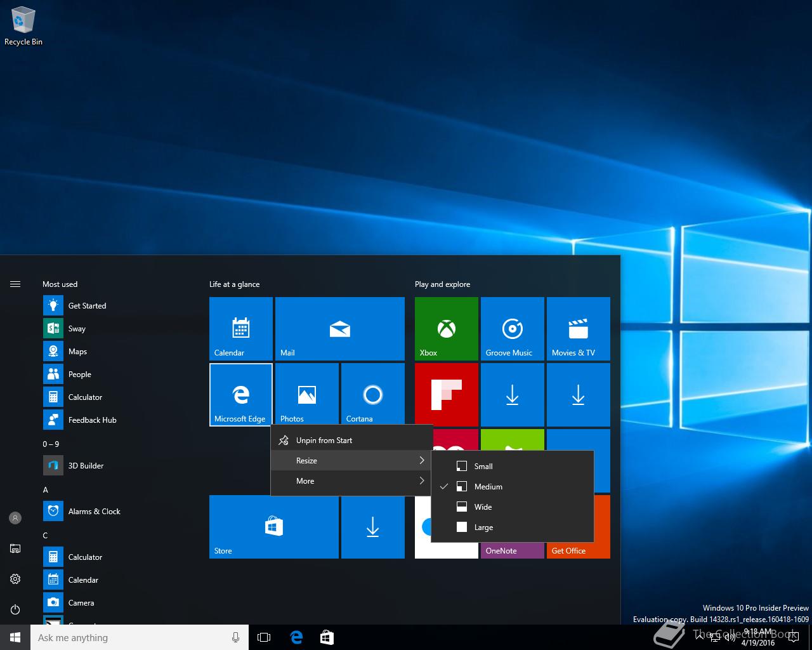Expand the Start hamburger menu
The image size is (812, 650).
(15, 284)
